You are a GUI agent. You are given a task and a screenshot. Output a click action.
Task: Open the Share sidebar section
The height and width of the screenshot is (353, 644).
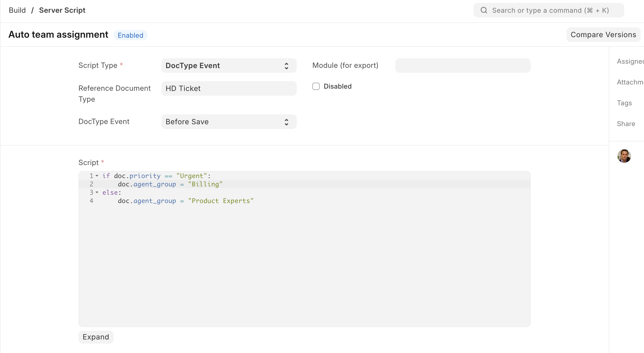(x=626, y=124)
